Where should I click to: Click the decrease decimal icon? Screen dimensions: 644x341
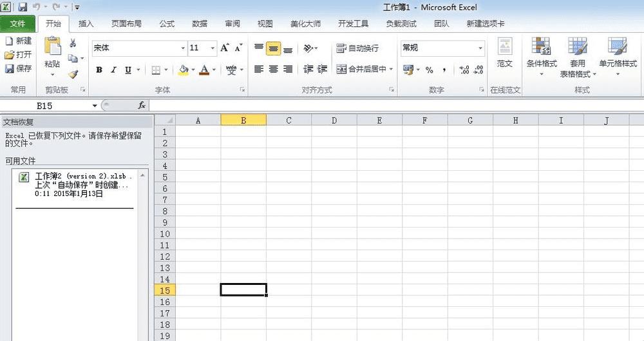coord(478,70)
